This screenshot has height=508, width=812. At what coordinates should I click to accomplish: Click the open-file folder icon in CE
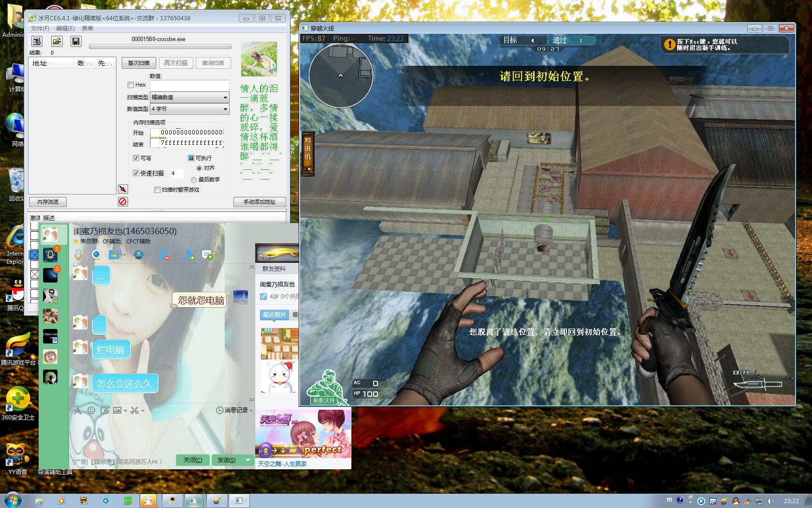click(x=57, y=41)
